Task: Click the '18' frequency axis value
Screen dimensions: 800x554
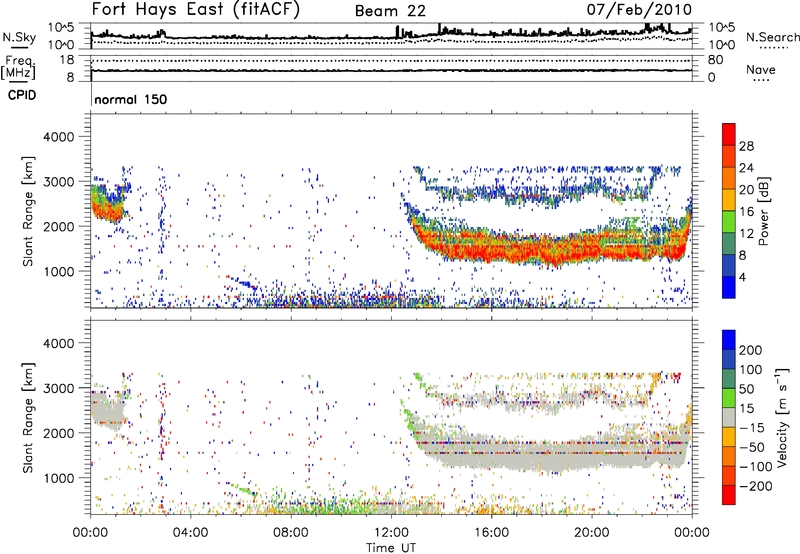Action: 67,60
